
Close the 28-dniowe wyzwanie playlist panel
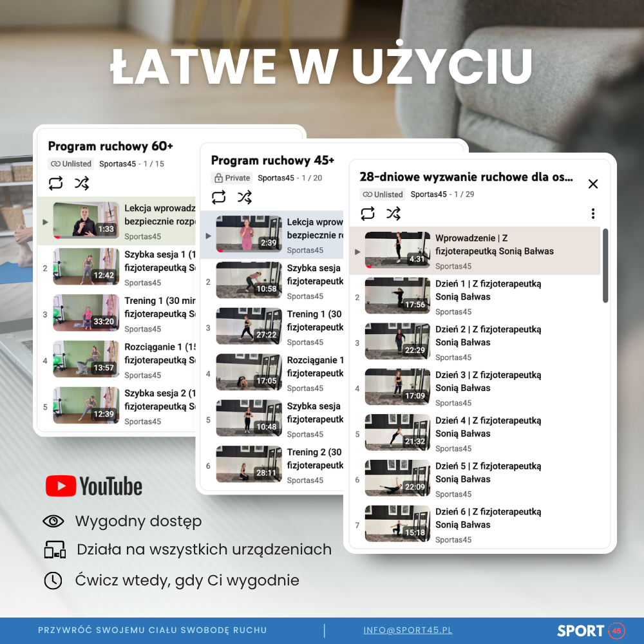coord(592,184)
